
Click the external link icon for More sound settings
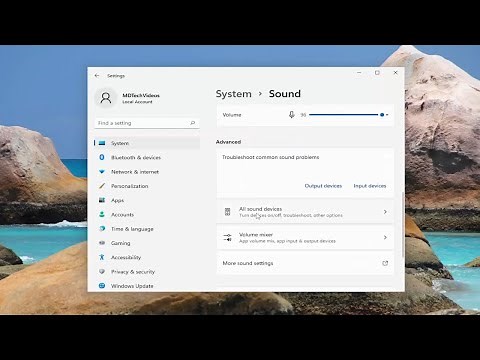point(385,263)
